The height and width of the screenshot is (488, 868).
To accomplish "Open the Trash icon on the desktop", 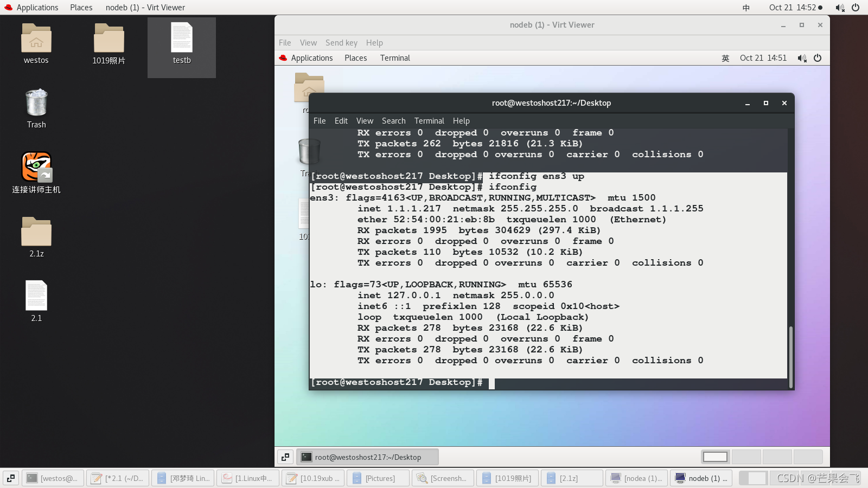I will click(36, 103).
